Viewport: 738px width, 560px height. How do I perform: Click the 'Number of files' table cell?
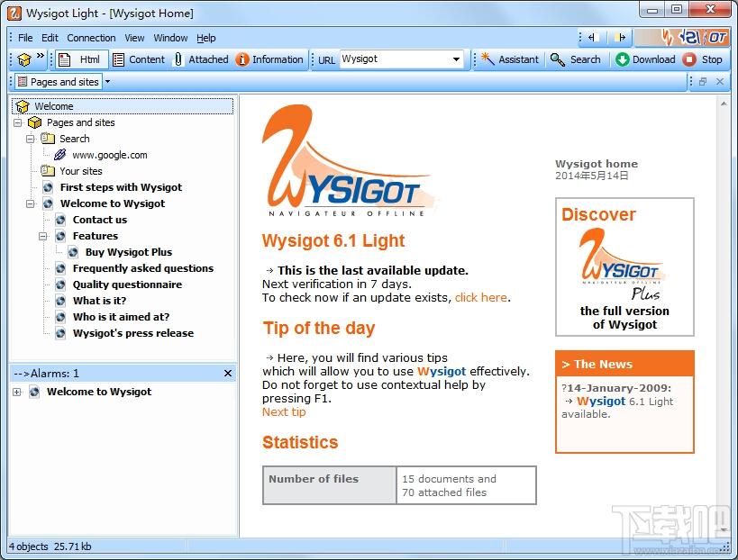pyautogui.click(x=330, y=485)
